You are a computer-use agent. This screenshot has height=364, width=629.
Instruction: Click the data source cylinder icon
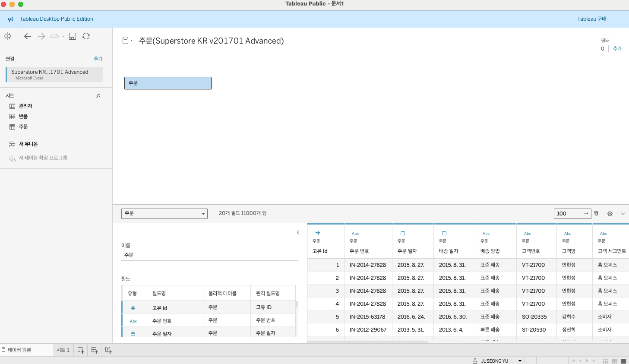[x=125, y=41]
